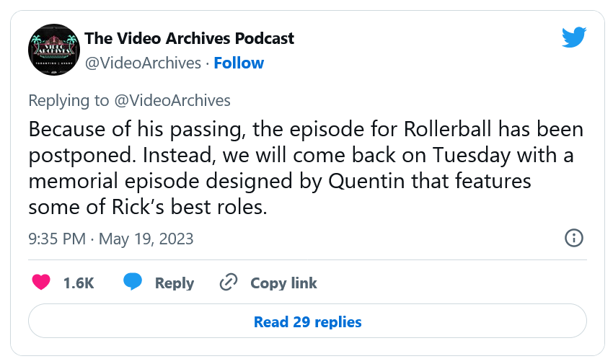Open the Twitter info circle icon

click(x=573, y=238)
